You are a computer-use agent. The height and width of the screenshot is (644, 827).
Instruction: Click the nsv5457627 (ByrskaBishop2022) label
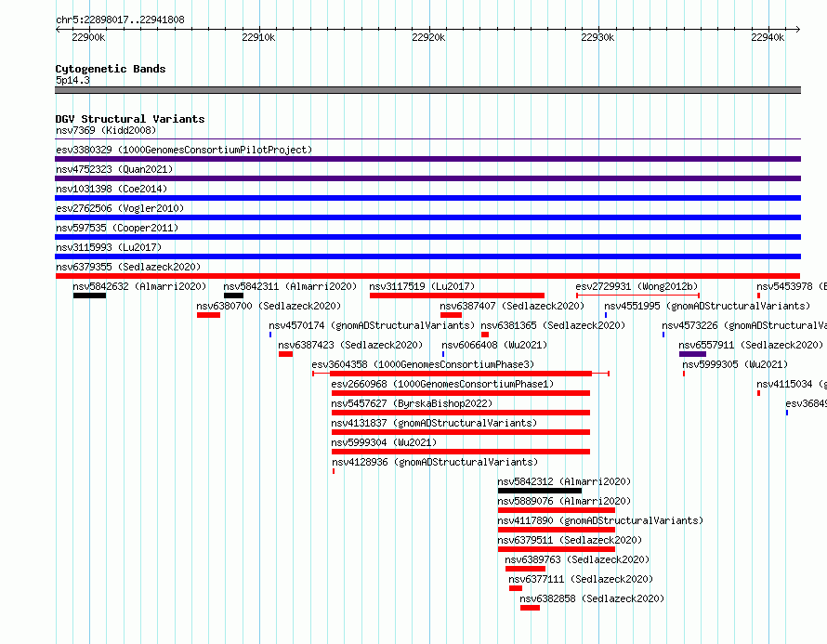tap(412, 403)
